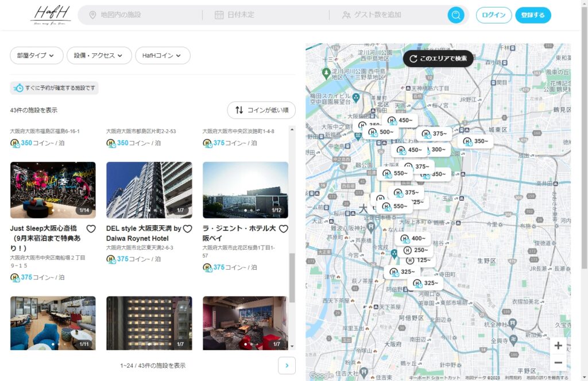Select the 450~ marker above 500~
This screenshot has width=588, height=381.
400,120
